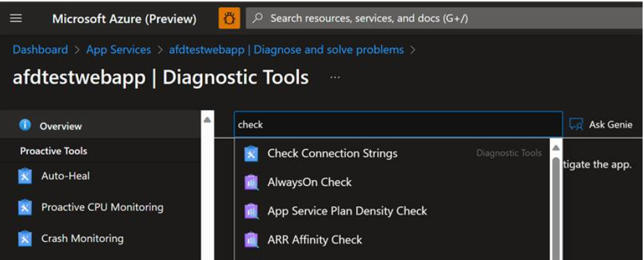Click the diagnostic search field containing 'check'
Image resolution: width=644 pixels, height=260 pixels.
(x=399, y=125)
